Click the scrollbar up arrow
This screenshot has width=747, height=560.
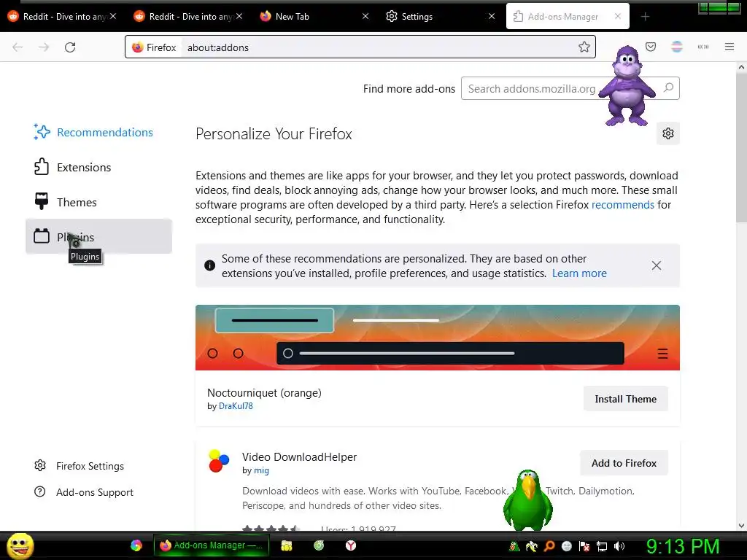pyautogui.click(x=741, y=67)
